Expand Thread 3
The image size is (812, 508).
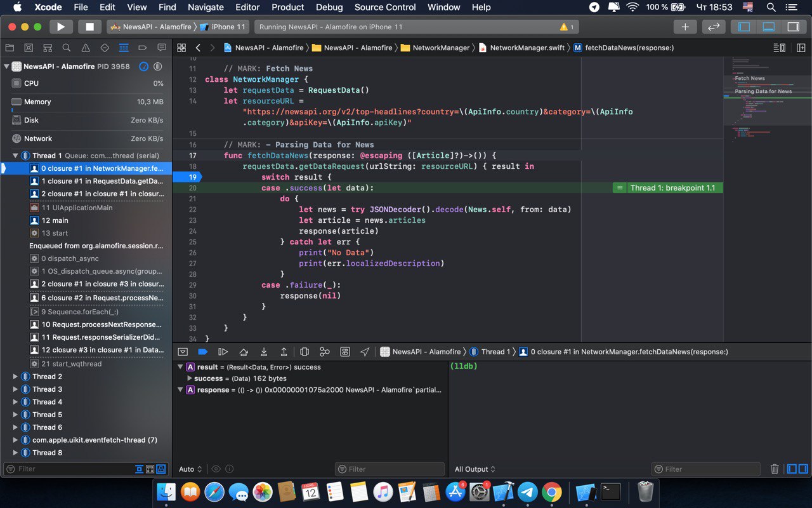pos(16,389)
